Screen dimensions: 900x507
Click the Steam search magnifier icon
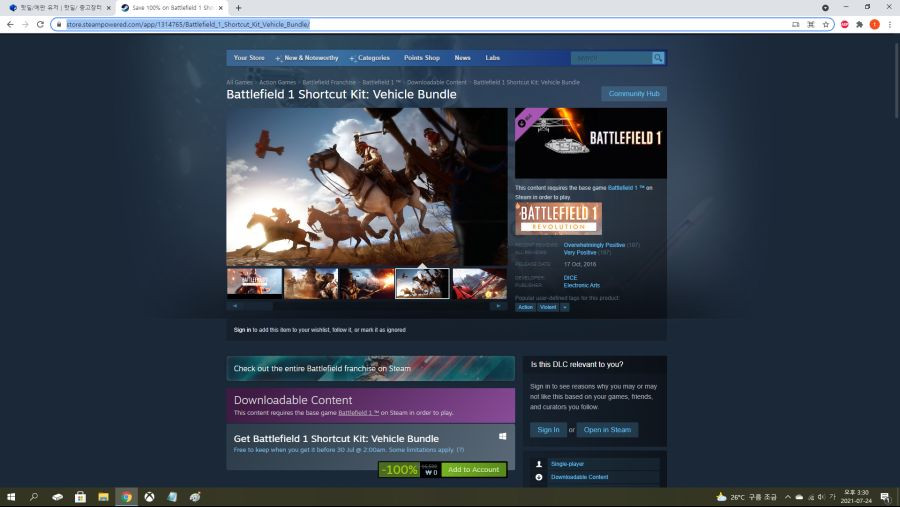coord(658,58)
